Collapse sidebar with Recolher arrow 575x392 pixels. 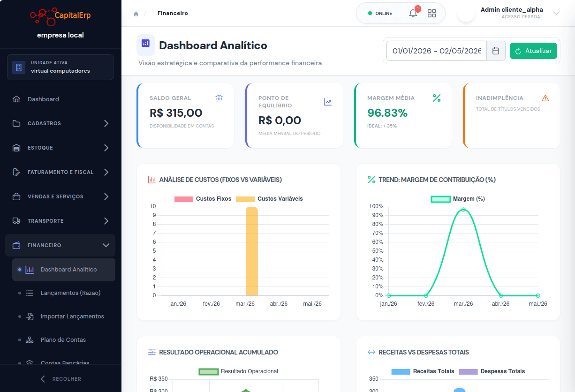coord(43,379)
